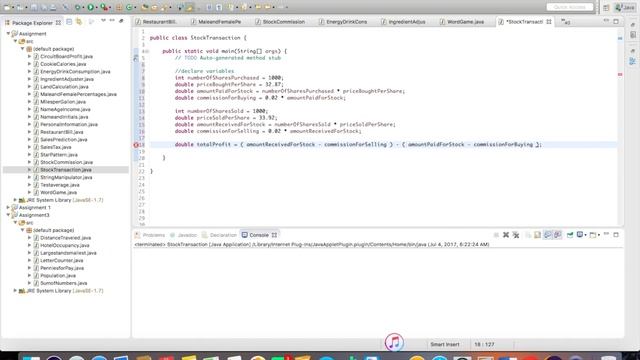The image size is (640, 360).
Task: Click the error marker on line 18
Action: 136,144
